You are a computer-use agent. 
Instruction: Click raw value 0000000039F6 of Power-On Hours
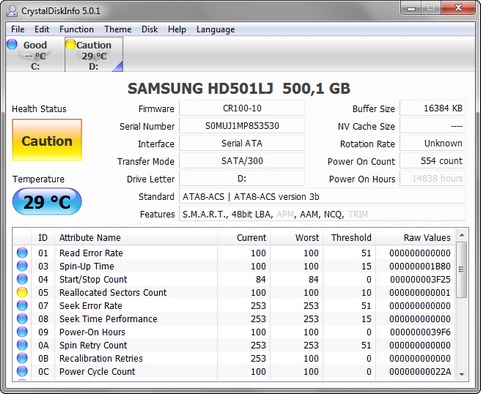click(x=420, y=332)
